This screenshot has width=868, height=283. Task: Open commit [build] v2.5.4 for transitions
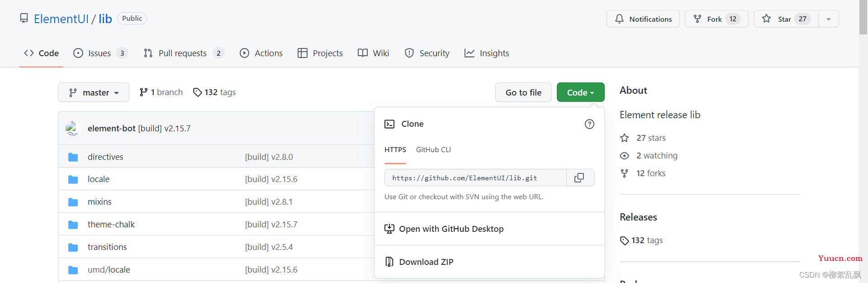point(269,247)
